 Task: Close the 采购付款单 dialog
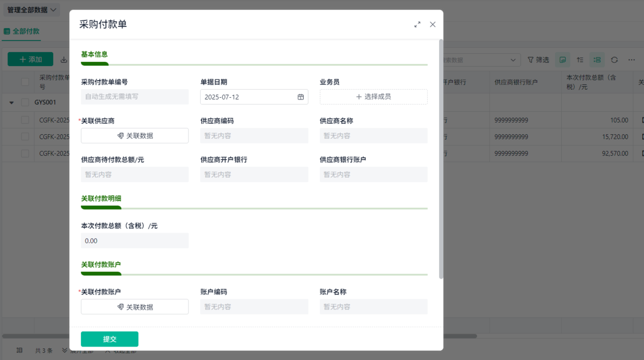click(x=433, y=25)
